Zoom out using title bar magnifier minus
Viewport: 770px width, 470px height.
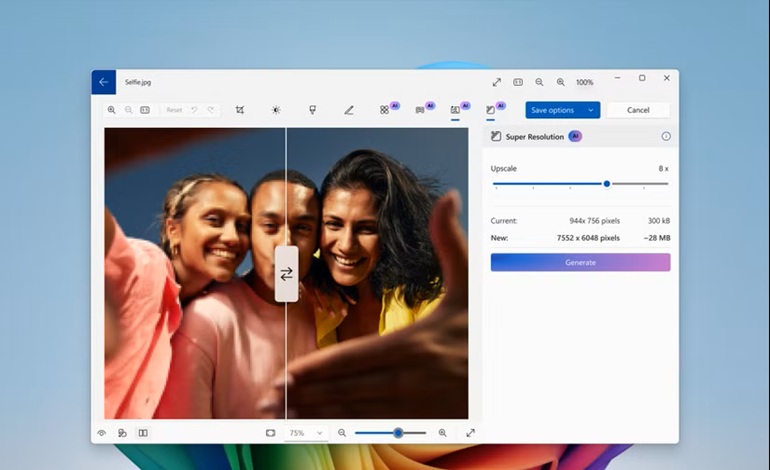click(539, 82)
